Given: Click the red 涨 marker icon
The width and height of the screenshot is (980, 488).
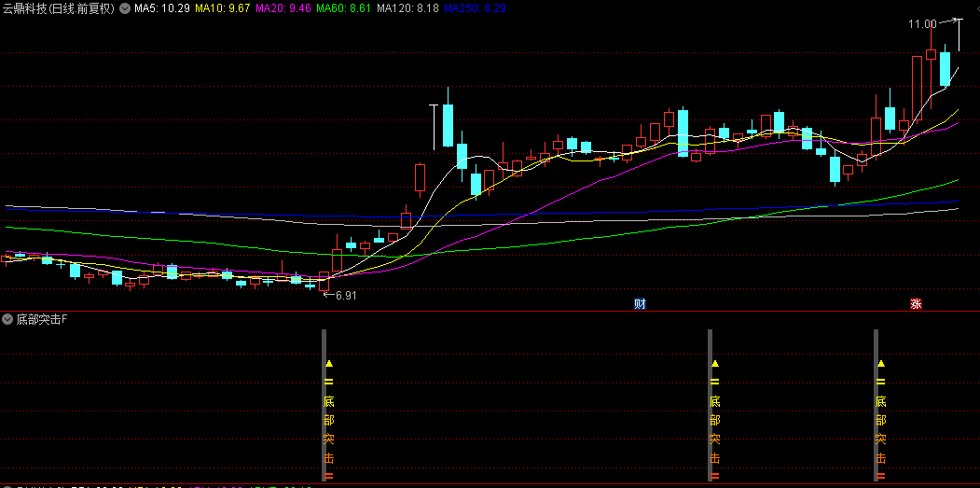Looking at the screenshot, I should coord(917,305).
